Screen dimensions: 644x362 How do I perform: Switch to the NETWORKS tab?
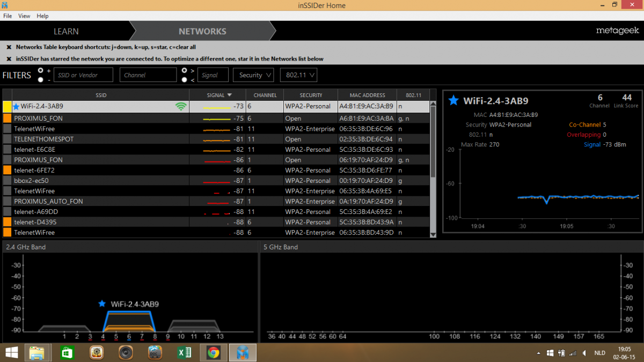click(202, 32)
